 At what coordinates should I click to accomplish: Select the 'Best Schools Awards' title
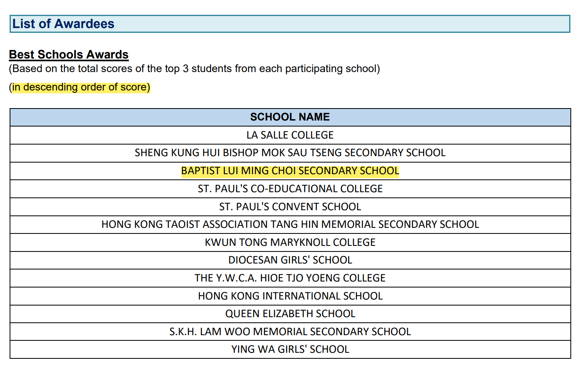pos(69,54)
